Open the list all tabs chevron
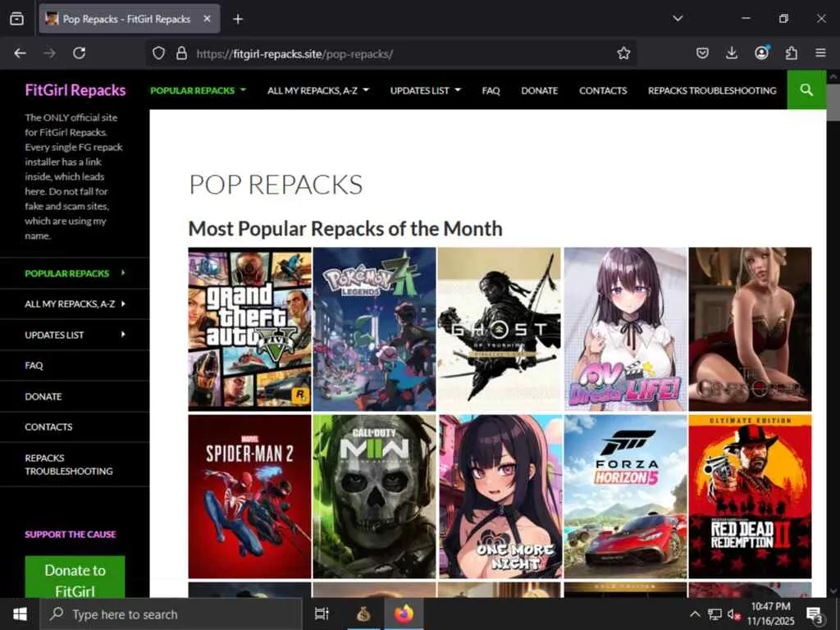Image resolution: width=840 pixels, height=630 pixels. pos(678,19)
